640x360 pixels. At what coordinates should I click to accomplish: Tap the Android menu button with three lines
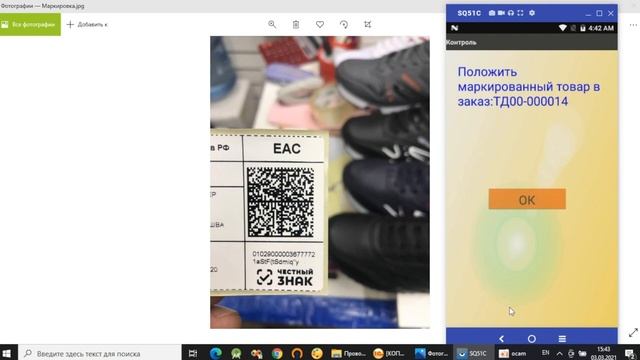tap(562, 338)
